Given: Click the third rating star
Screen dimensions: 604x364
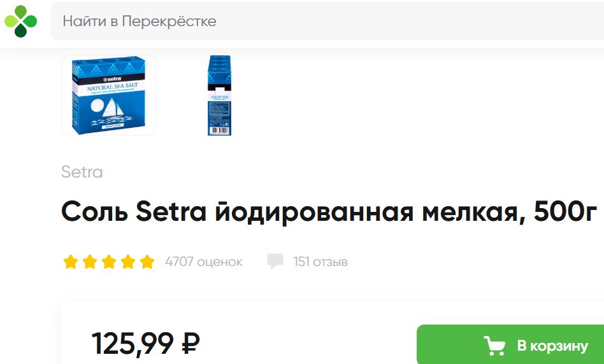Looking at the screenshot, I should point(109,262).
